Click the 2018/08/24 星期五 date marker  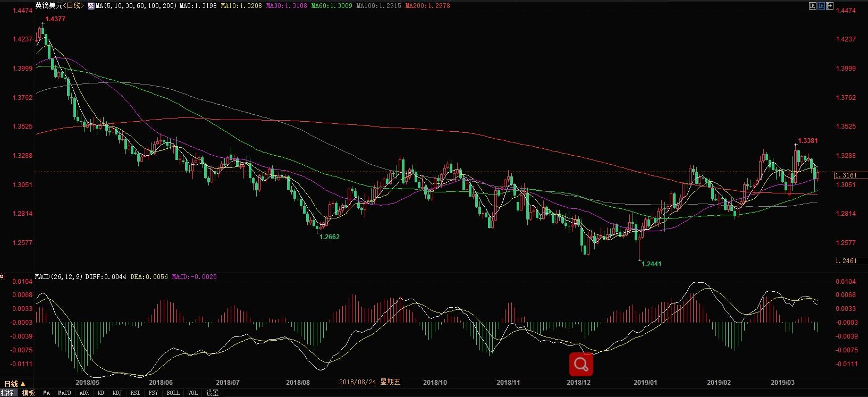(x=369, y=382)
